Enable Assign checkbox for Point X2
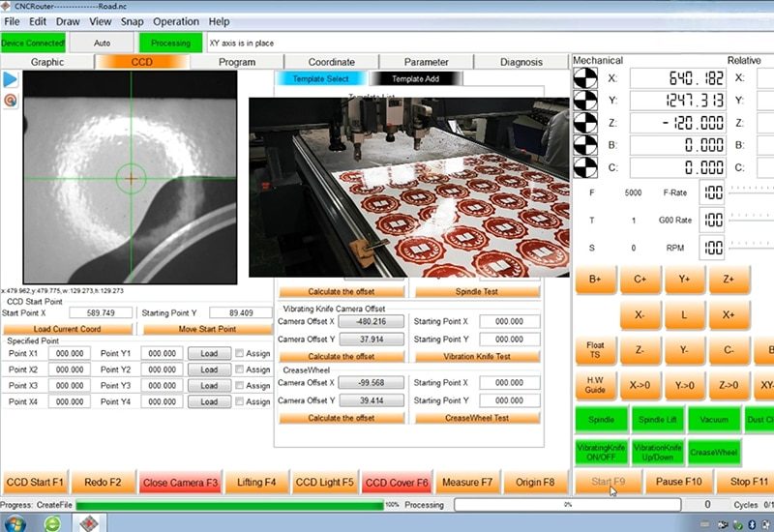Viewport: 774px width, 532px height. tap(239, 369)
